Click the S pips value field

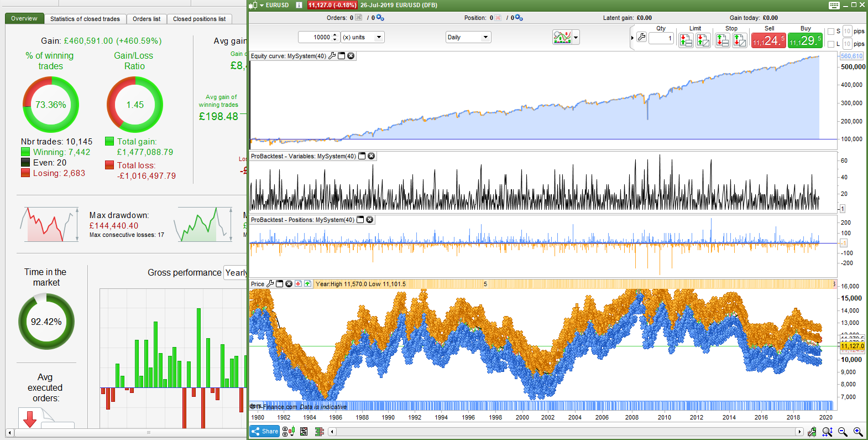[x=847, y=32]
